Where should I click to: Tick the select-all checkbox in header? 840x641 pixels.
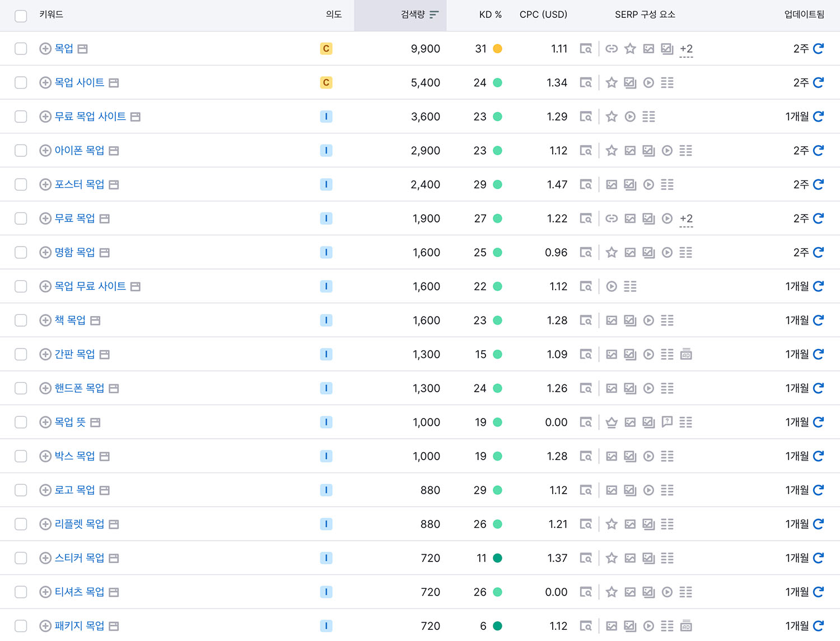21,16
